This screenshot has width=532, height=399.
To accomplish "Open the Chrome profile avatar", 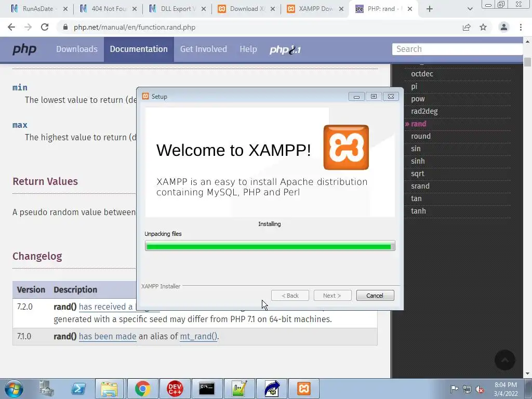I will 504,27.
